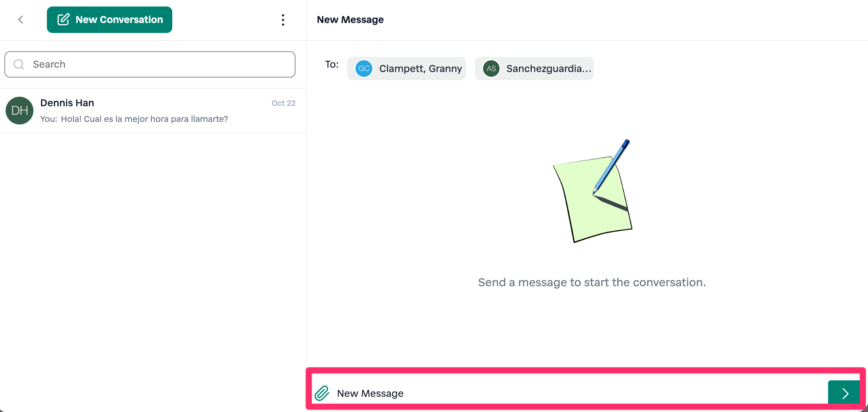This screenshot has width=868, height=412.
Task: Attach a file with the paperclip icon
Action: (322, 393)
